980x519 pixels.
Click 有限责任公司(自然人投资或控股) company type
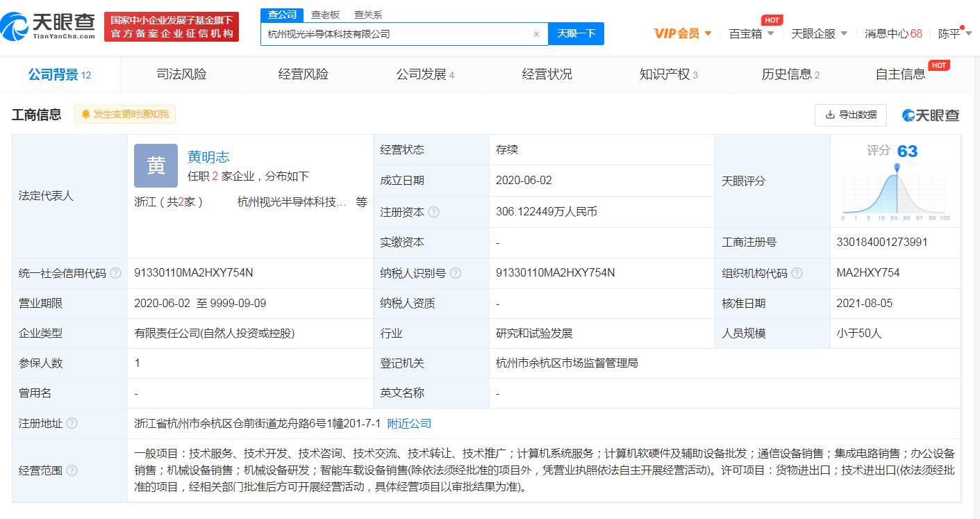pyautogui.click(x=215, y=333)
